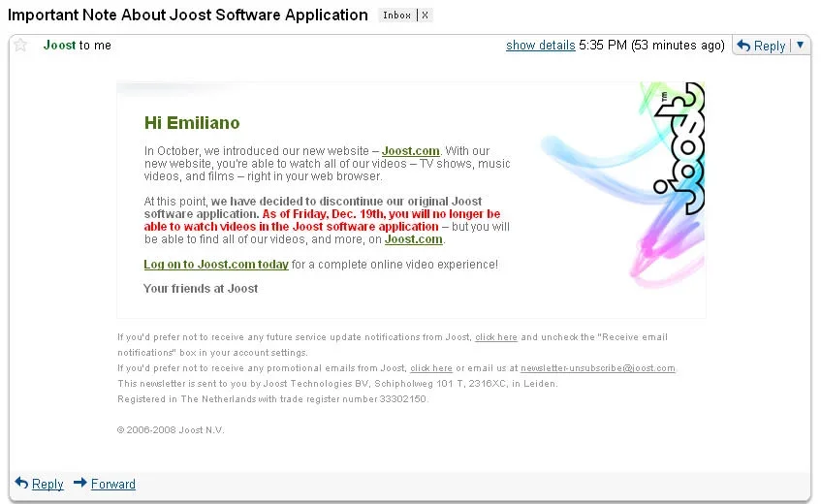The height and width of the screenshot is (504, 821).
Task: Open the Joost.com link after 'and more, on'
Action: (414, 239)
